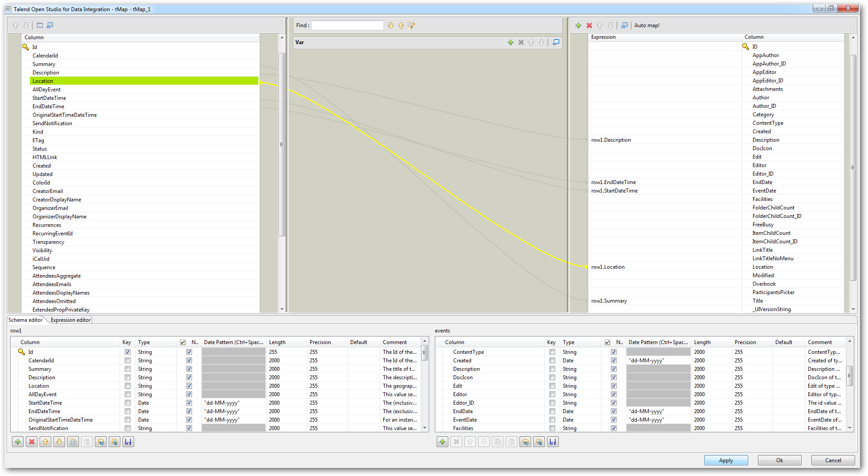The width and height of the screenshot is (868, 476).
Task: Click the find next down arrow
Action: pyautogui.click(x=391, y=25)
